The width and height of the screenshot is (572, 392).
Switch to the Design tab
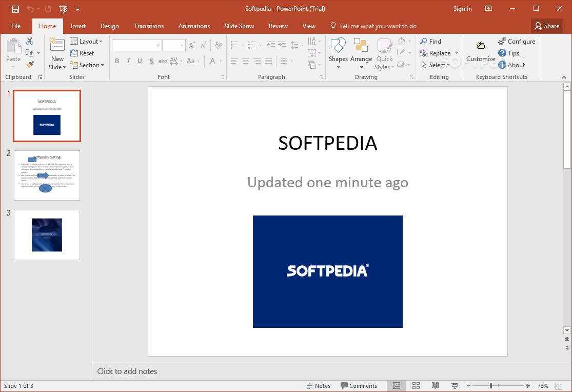click(110, 26)
